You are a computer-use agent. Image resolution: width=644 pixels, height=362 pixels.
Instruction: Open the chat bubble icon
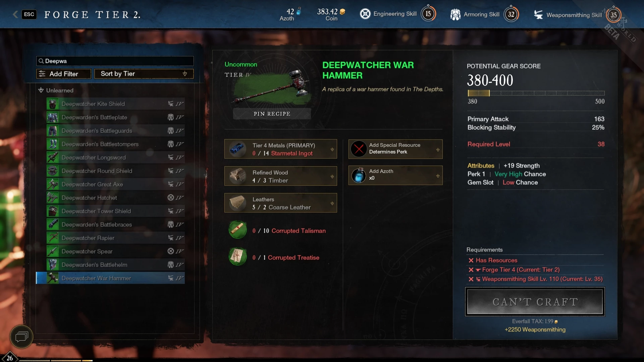21,337
